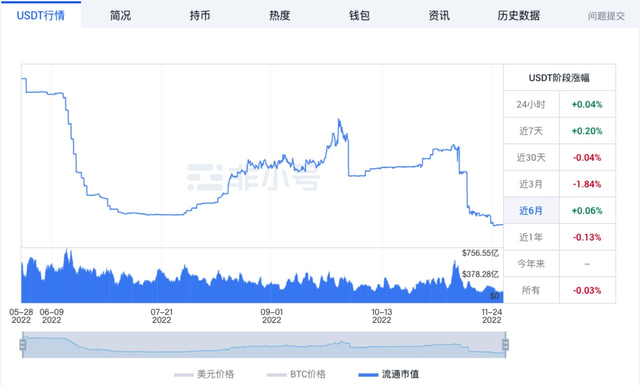Select the 近3月 period row
This screenshot has width=640, height=386.
(560, 184)
